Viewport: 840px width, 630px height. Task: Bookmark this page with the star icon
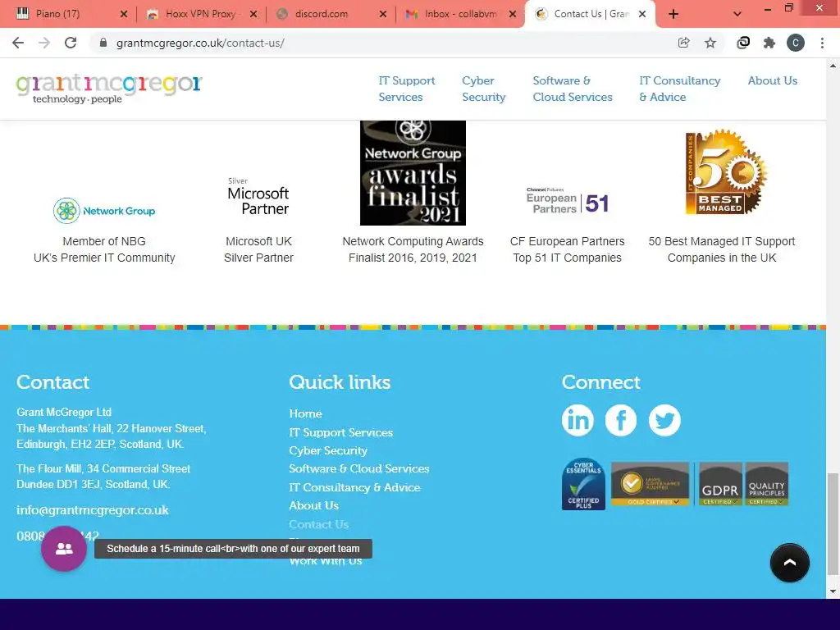pyautogui.click(x=710, y=43)
